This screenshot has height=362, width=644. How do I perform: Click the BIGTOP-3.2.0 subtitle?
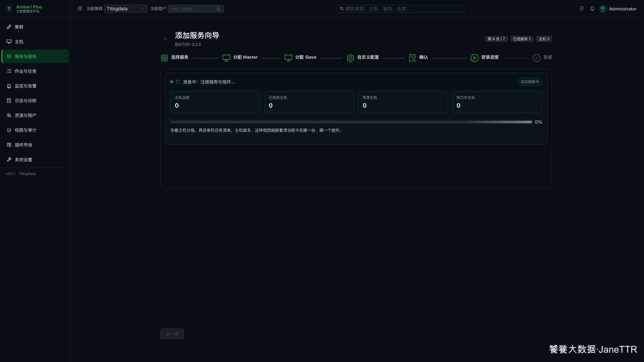(188, 45)
